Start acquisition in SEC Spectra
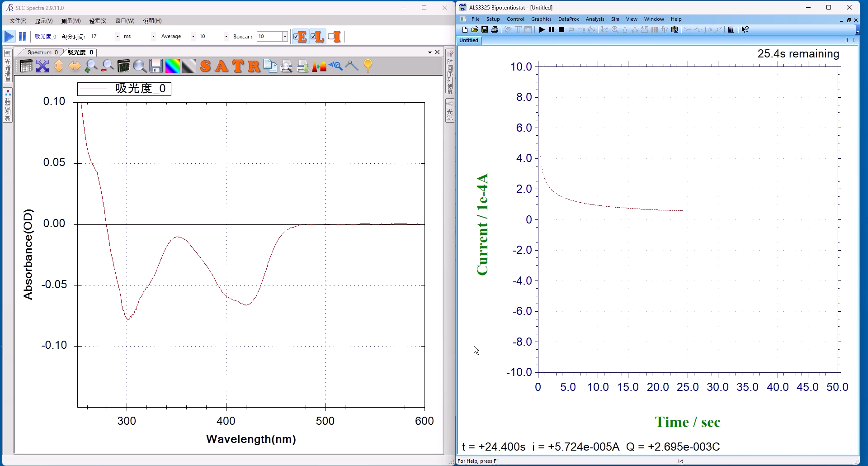Viewport: 868px width, 466px height. (x=9, y=37)
